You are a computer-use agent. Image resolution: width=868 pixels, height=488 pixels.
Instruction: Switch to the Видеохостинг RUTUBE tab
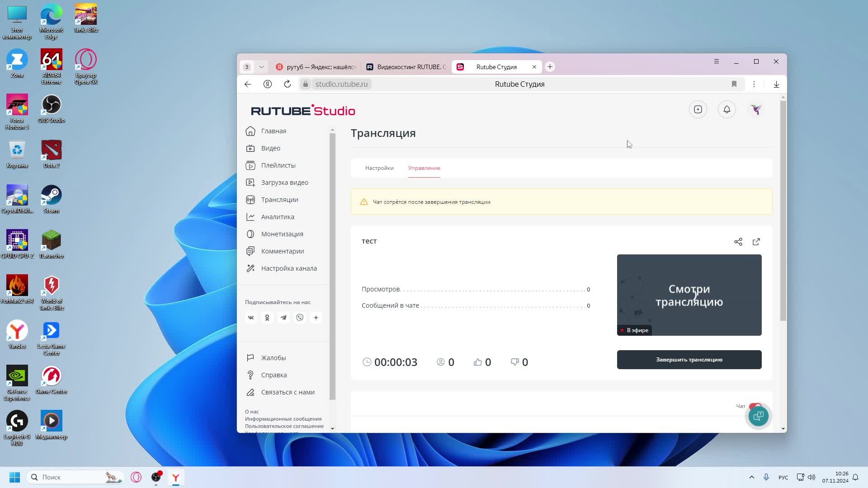406,67
